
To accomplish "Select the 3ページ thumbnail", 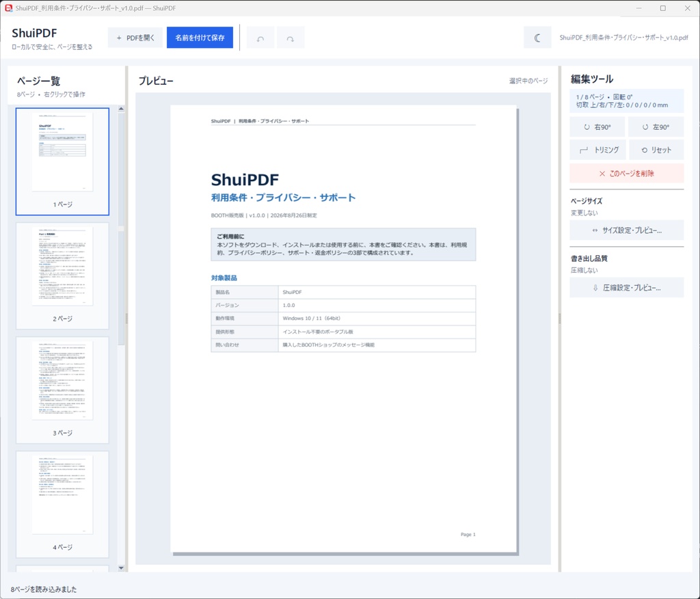I will [x=62, y=390].
